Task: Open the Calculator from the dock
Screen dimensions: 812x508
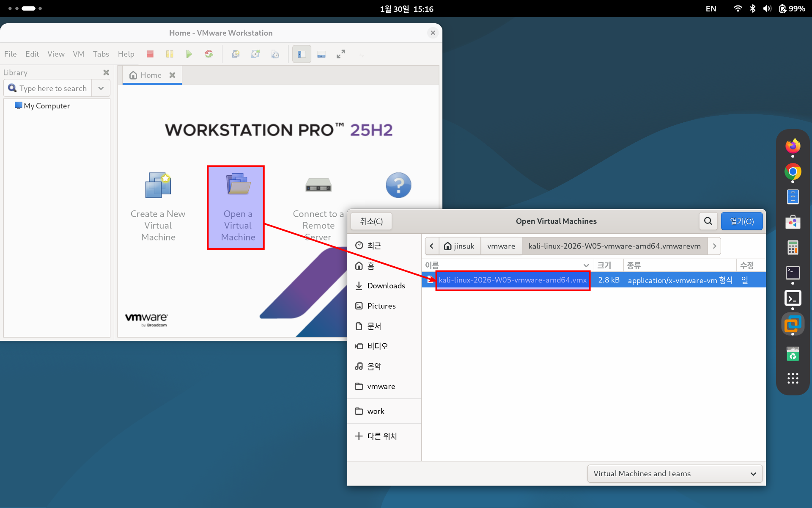Action: click(x=793, y=247)
